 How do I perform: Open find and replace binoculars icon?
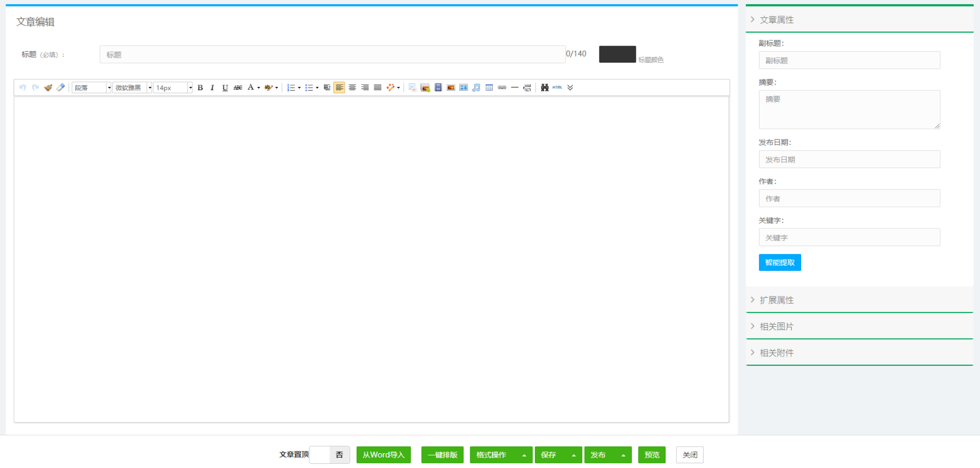[x=544, y=88]
